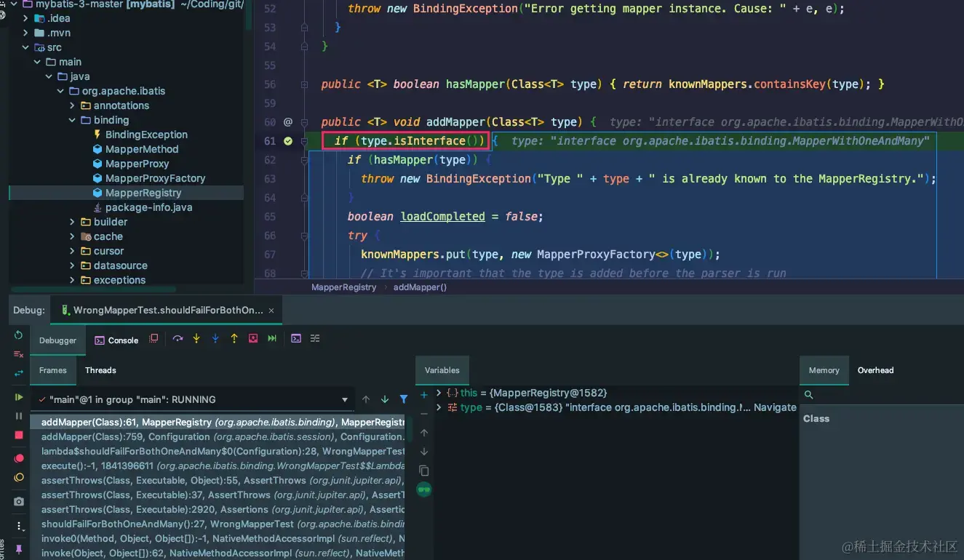Expand the builder package folder

coord(72,222)
